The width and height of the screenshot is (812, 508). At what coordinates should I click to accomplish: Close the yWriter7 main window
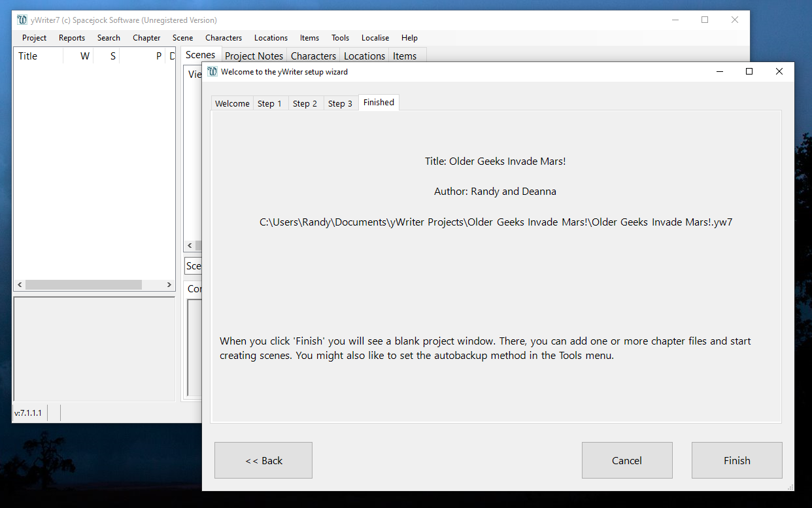point(735,20)
